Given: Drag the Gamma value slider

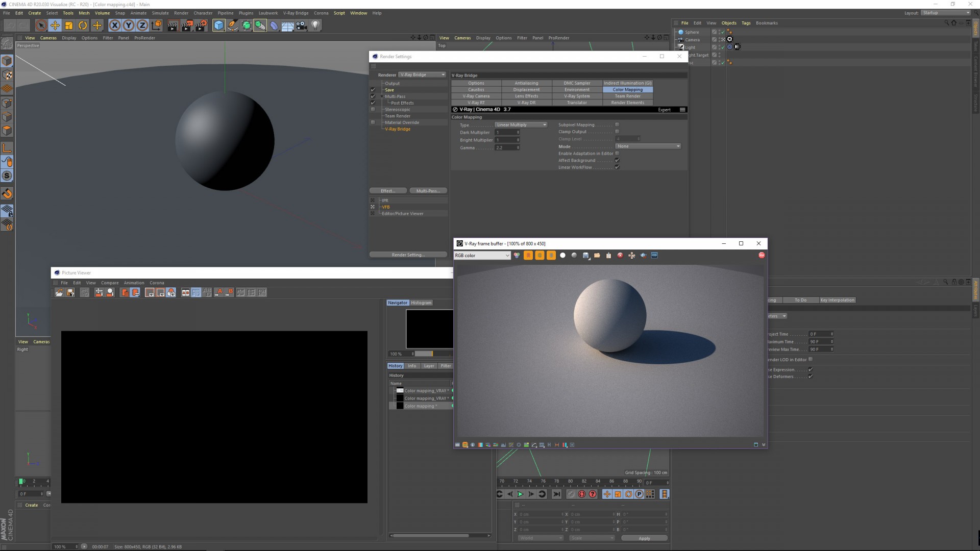Looking at the screenshot, I should [518, 147].
